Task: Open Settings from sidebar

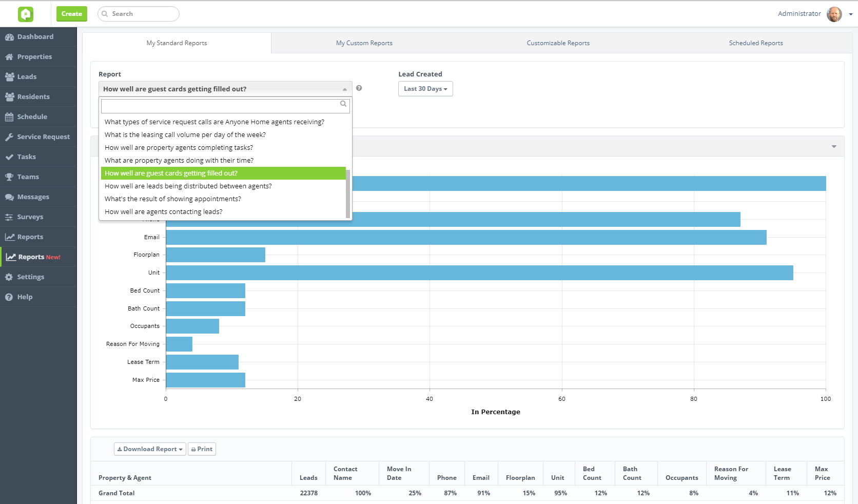Action: (38, 277)
